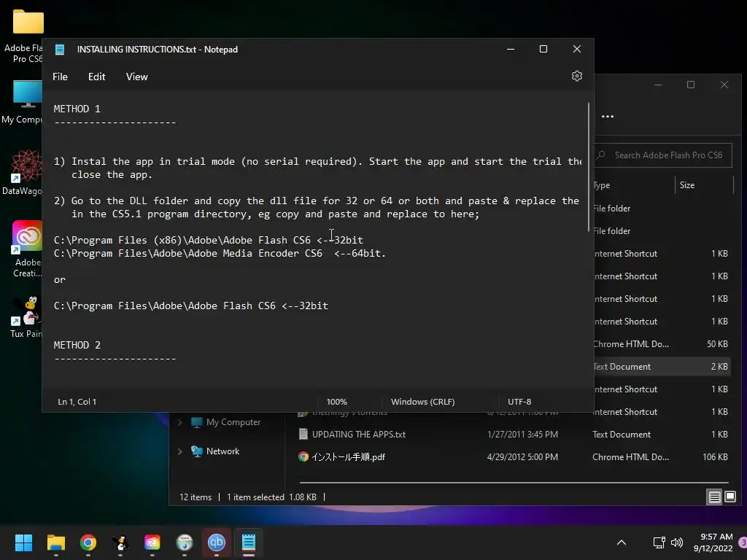
Task: Click the network tray icon
Action: pyautogui.click(x=659, y=542)
